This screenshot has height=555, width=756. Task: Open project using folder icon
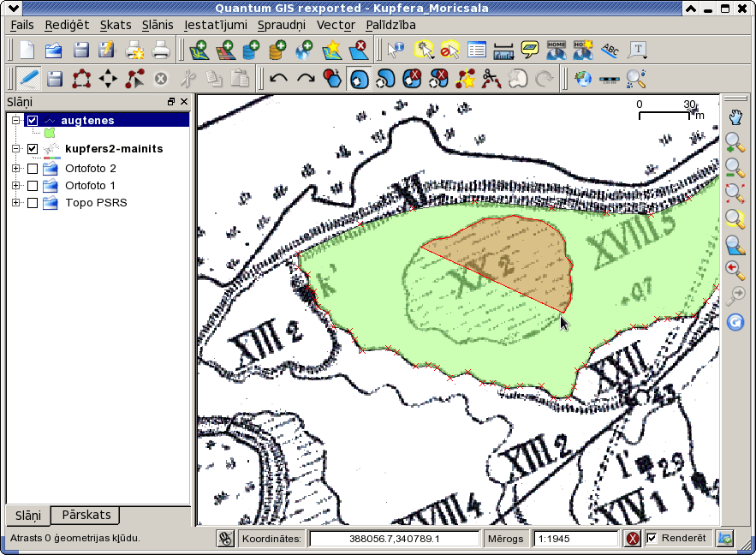(54, 50)
